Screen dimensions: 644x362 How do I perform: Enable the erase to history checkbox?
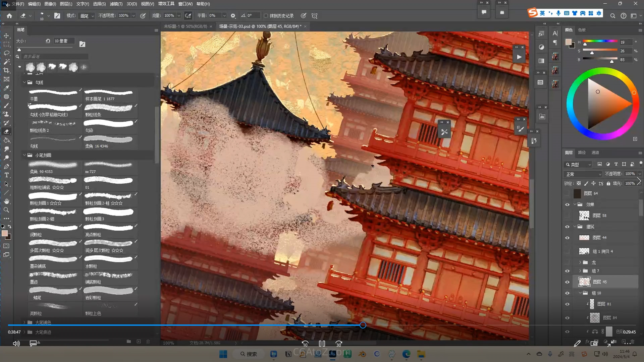point(266,16)
